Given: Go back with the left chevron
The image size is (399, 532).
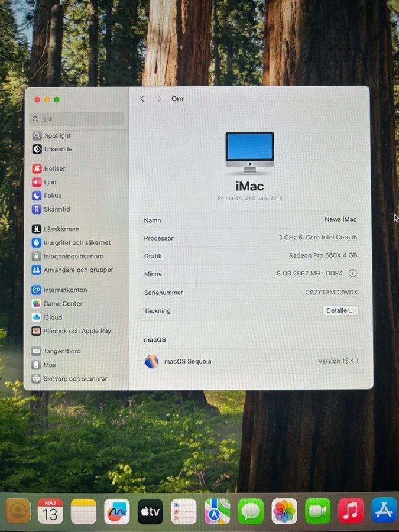Looking at the screenshot, I should tap(142, 99).
